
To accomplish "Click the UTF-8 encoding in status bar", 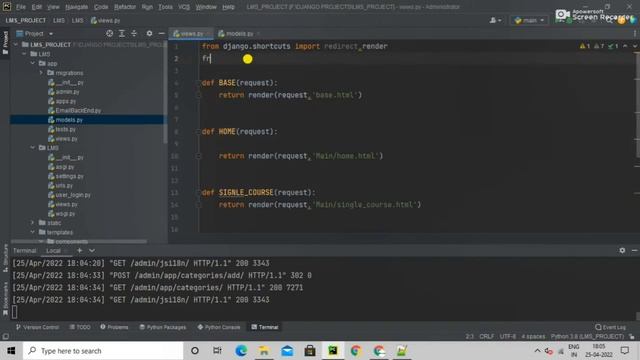I will pos(508,336).
